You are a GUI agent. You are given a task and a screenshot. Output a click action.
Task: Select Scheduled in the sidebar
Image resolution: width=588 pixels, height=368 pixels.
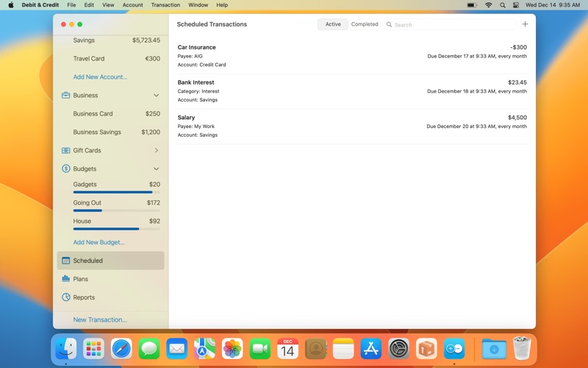pos(111,261)
